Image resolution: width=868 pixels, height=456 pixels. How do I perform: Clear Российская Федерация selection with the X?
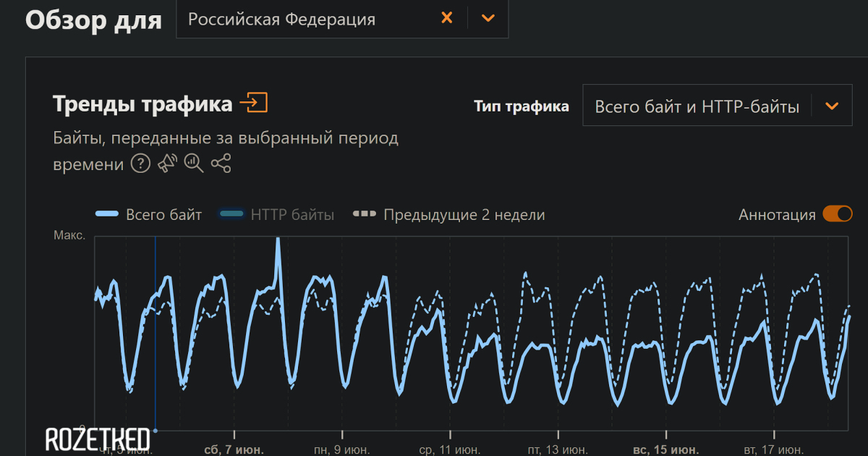447,18
